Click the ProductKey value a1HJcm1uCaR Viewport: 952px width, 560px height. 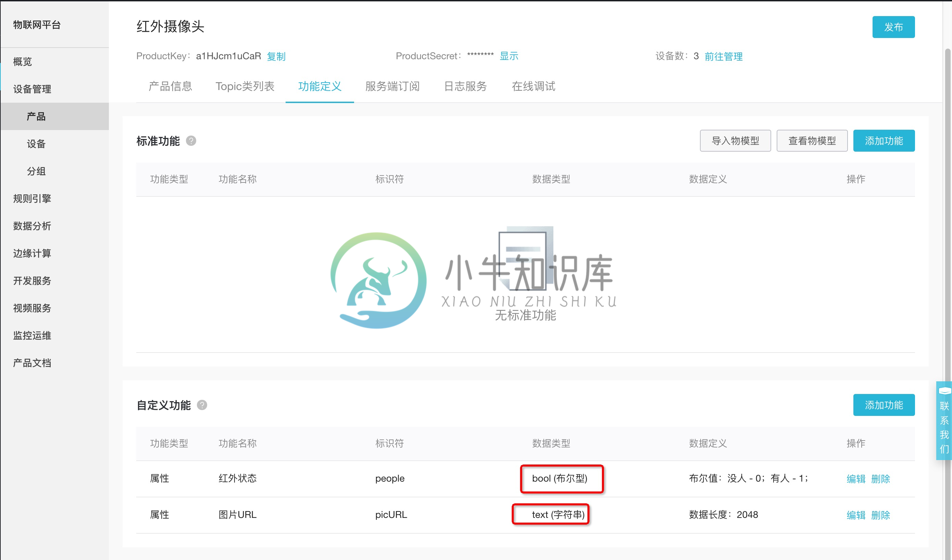coord(228,56)
